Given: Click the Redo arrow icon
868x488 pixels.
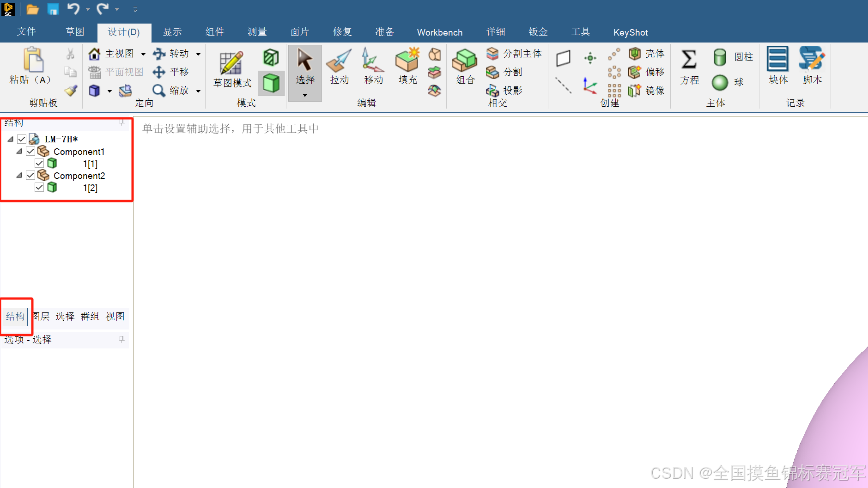Looking at the screenshot, I should [103, 8].
